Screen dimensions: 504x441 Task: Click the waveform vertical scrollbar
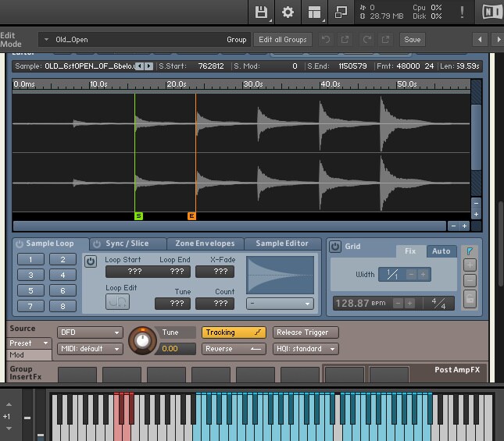tap(476, 137)
